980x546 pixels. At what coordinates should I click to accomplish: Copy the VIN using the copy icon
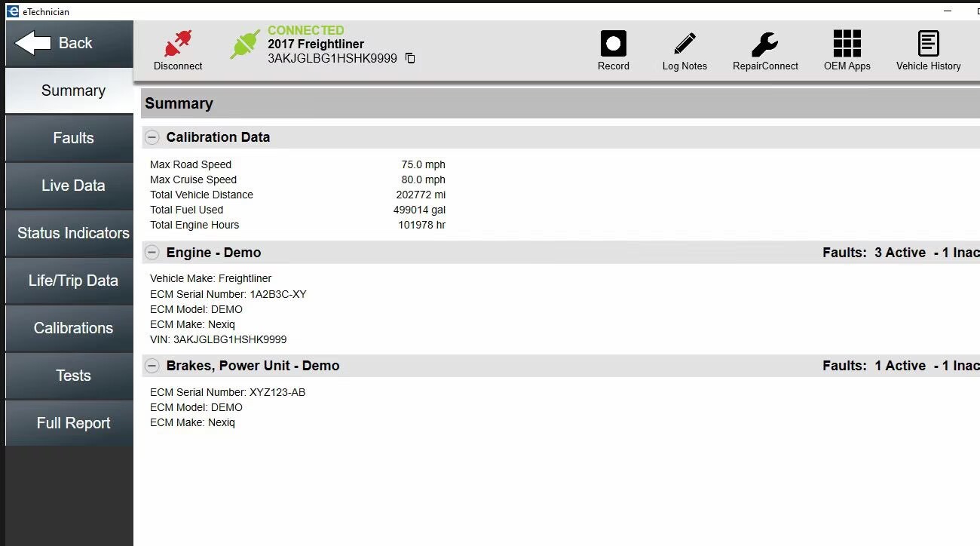(410, 59)
